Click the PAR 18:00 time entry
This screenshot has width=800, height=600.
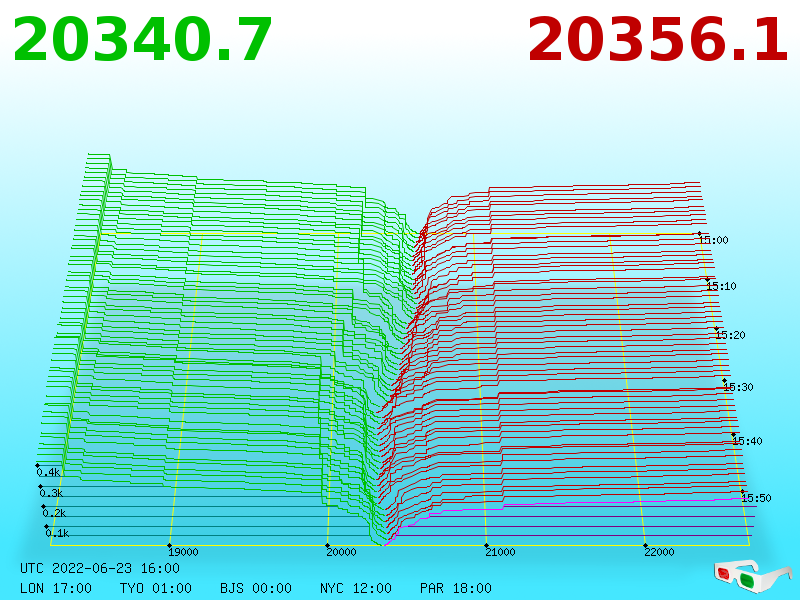coord(456,588)
